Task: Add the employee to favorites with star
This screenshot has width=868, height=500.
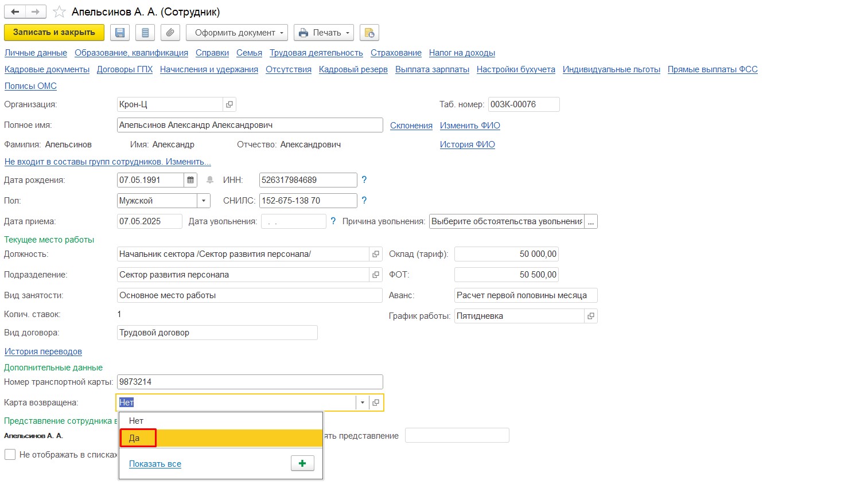Action: [x=59, y=12]
